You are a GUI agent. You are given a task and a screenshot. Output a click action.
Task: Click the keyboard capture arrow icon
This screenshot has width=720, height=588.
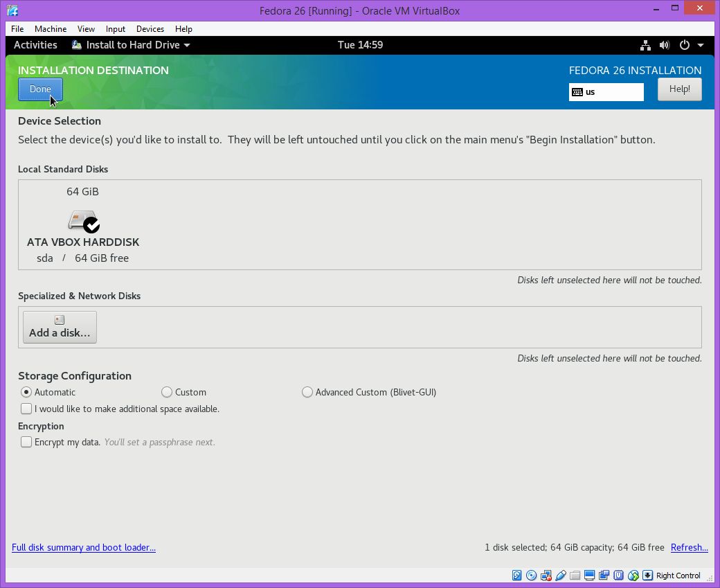click(647, 575)
